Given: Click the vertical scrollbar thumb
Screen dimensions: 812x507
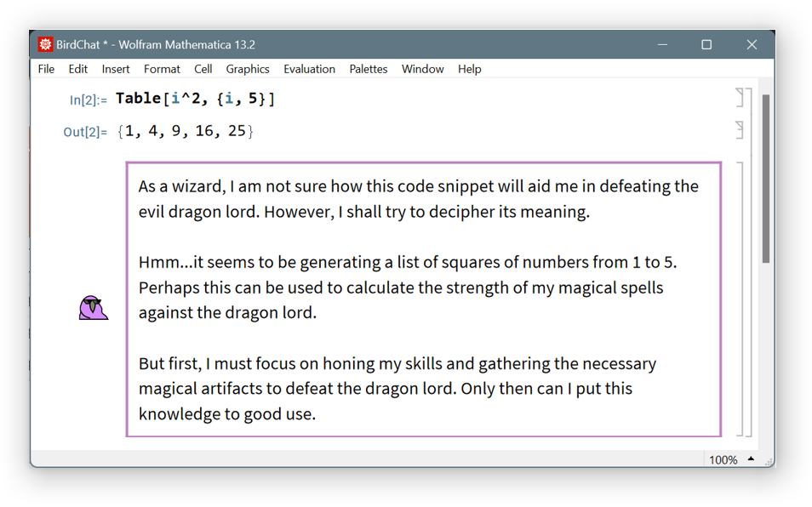Looking at the screenshot, I should (765, 179).
